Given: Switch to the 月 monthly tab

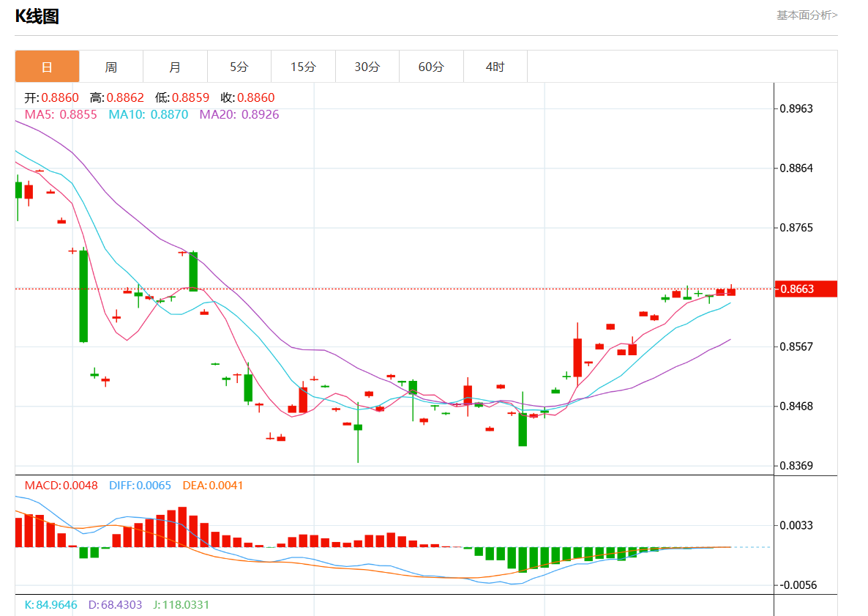Looking at the screenshot, I should point(175,67).
